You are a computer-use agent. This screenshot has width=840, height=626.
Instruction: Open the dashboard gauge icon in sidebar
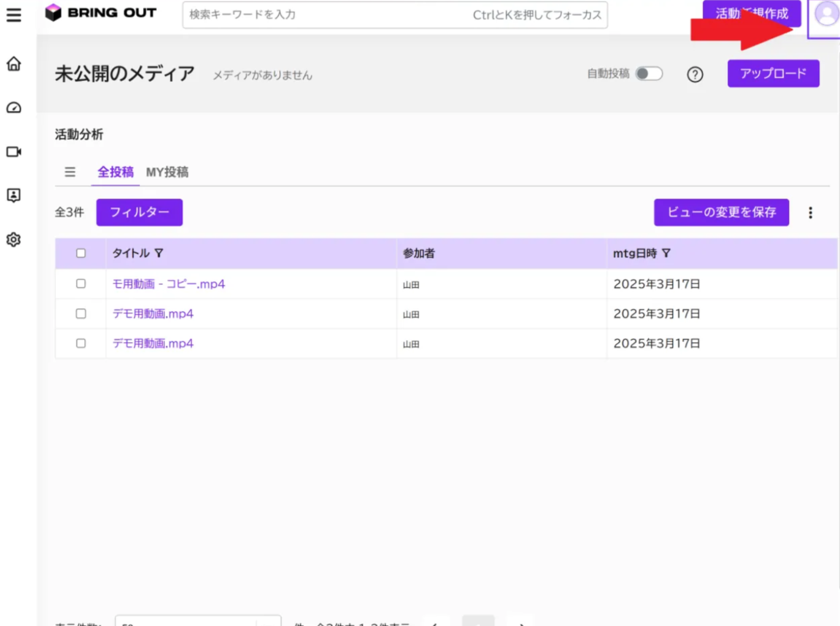click(14, 108)
